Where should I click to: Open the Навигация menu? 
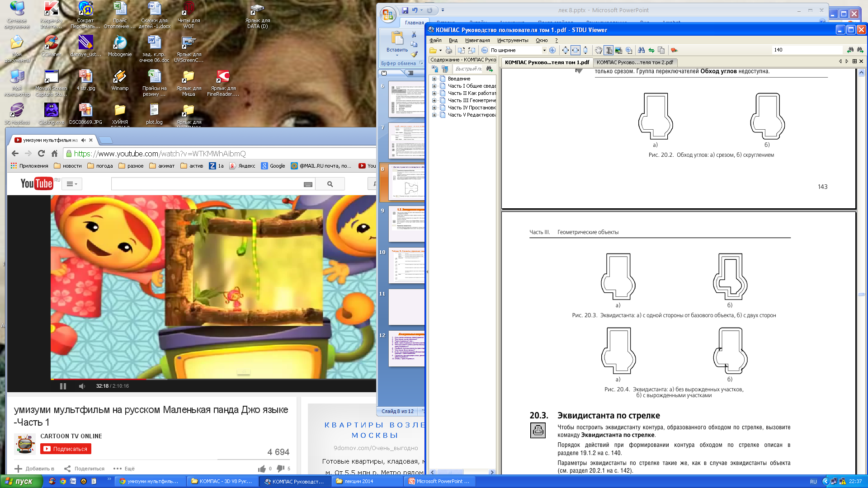(x=477, y=40)
